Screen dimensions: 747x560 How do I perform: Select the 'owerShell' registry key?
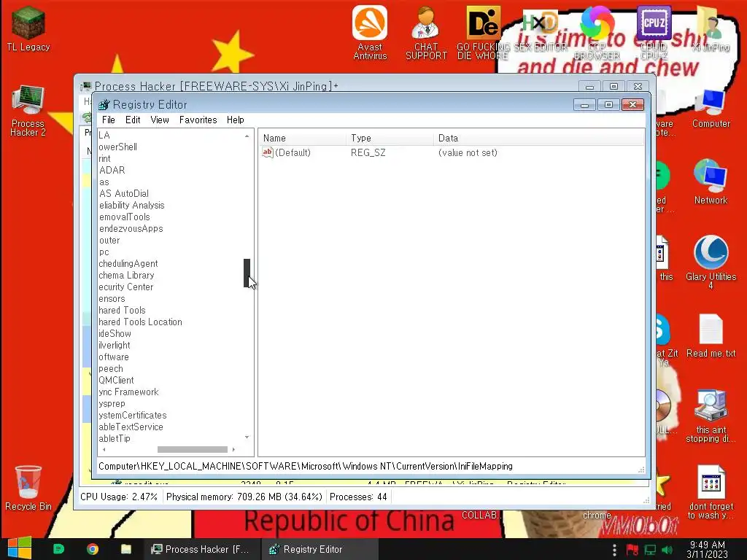117,147
